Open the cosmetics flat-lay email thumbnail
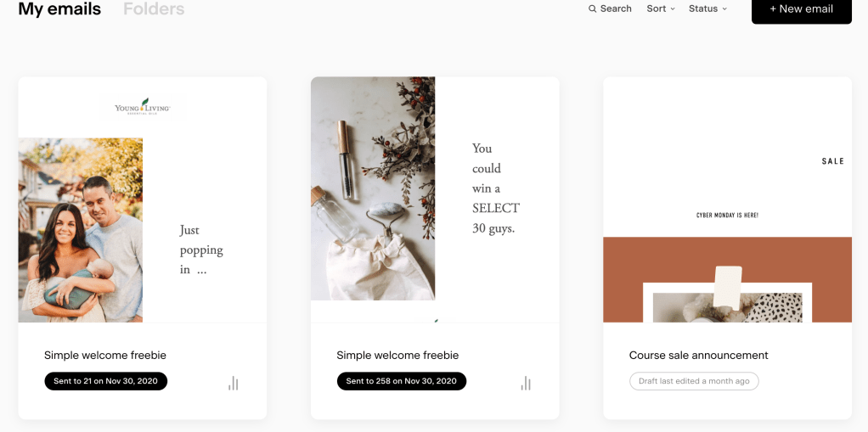Screen dimensions: 868x432 coord(373,188)
